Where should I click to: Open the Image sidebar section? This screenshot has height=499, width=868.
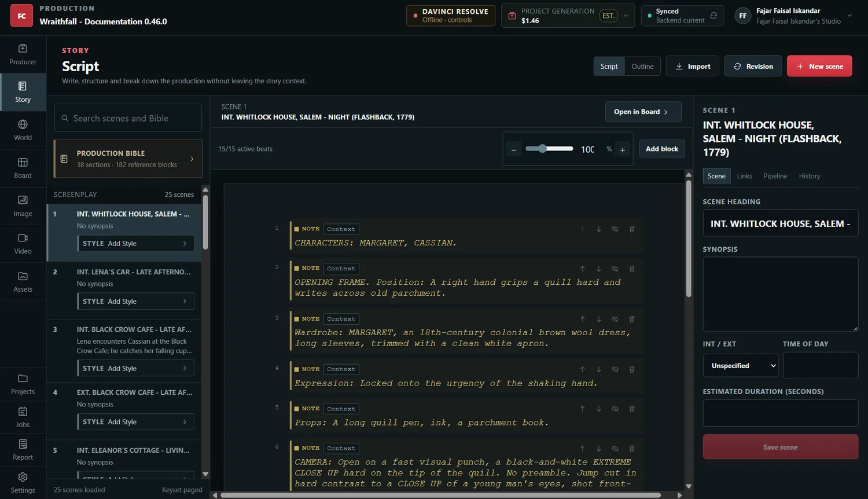click(x=23, y=206)
